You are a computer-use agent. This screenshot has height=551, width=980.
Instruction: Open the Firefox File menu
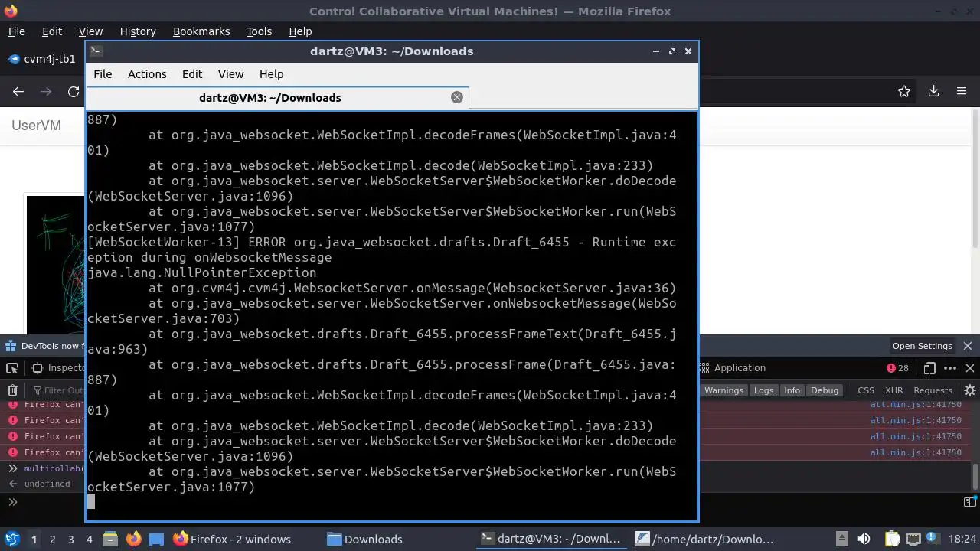(16, 31)
